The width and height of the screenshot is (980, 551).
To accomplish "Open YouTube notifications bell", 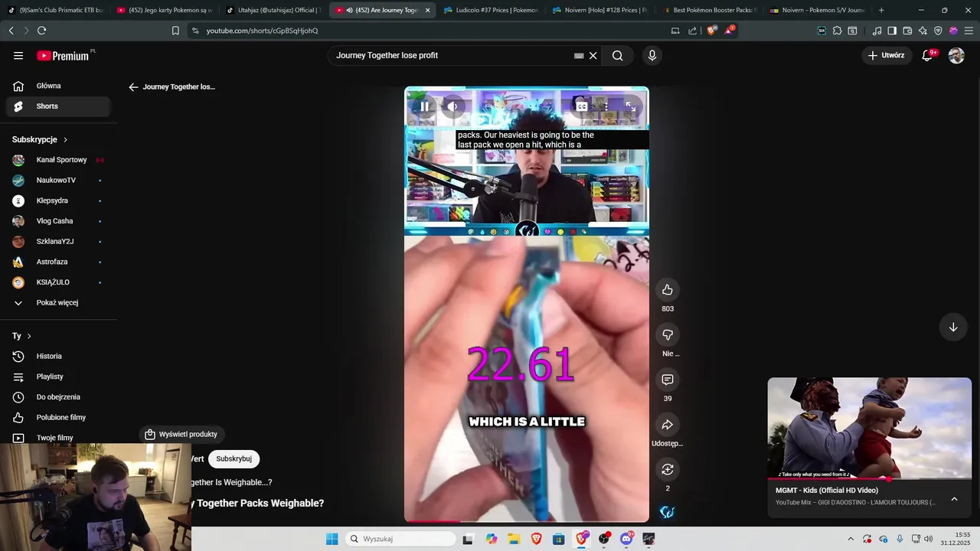I will click(x=927, y=55).
